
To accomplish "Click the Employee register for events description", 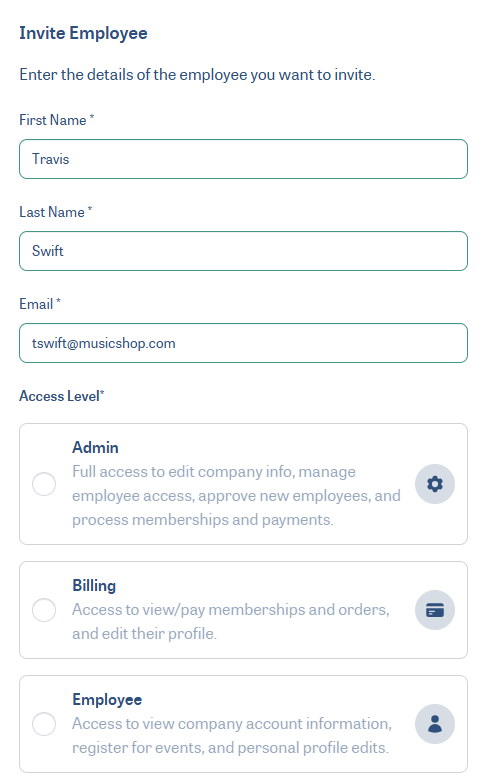I will [232, 736].
